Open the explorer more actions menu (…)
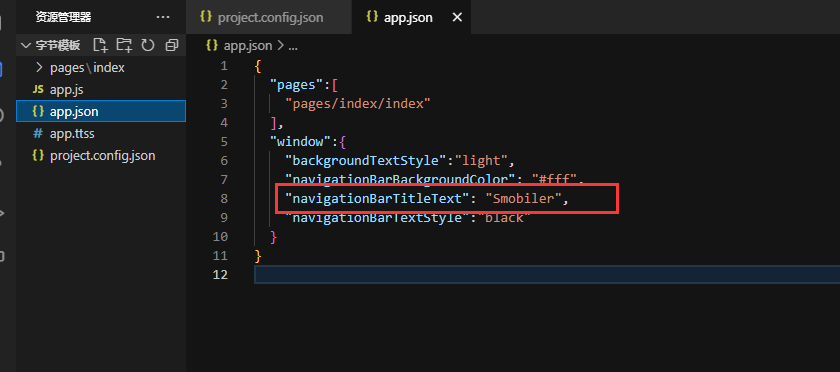Viewport: 840px width, 372px height. click(163, 17)
